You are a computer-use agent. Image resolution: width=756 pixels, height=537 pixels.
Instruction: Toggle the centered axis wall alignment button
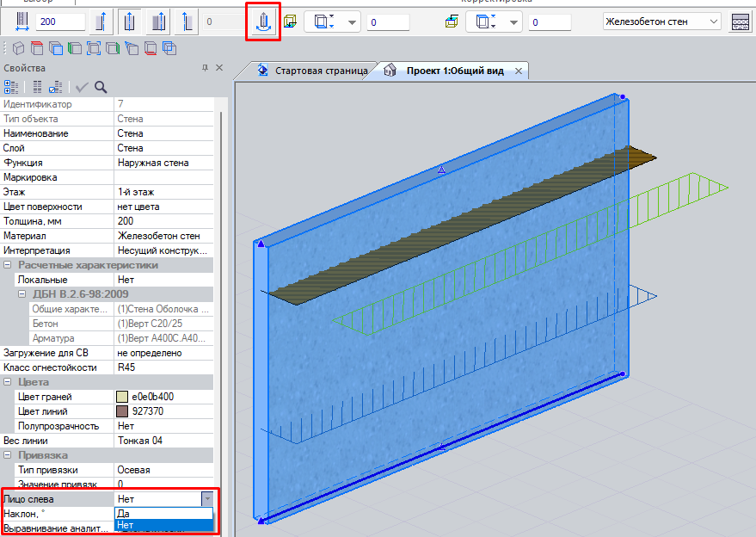130,22
